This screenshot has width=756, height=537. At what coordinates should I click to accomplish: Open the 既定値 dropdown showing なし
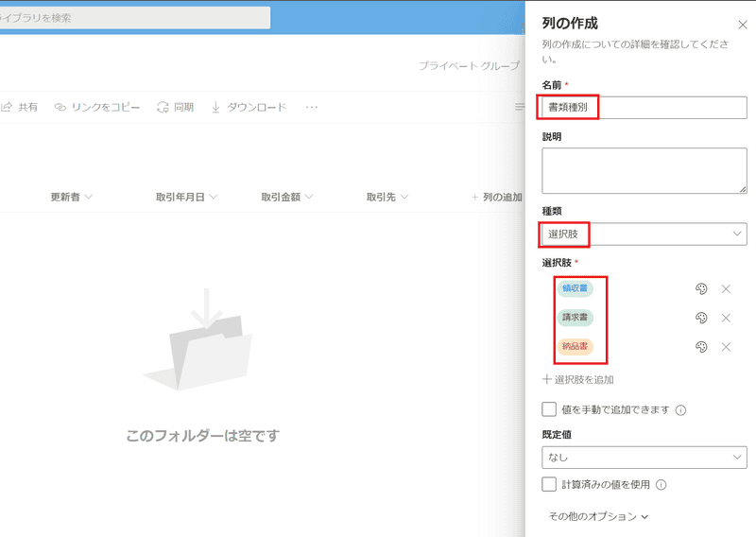pyautogui.click(x=644, y=458)
